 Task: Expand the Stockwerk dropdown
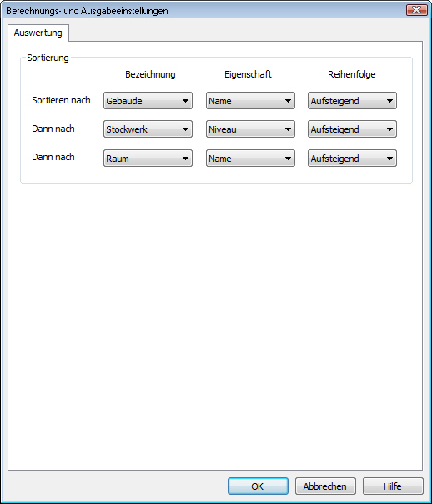[148, 129]
